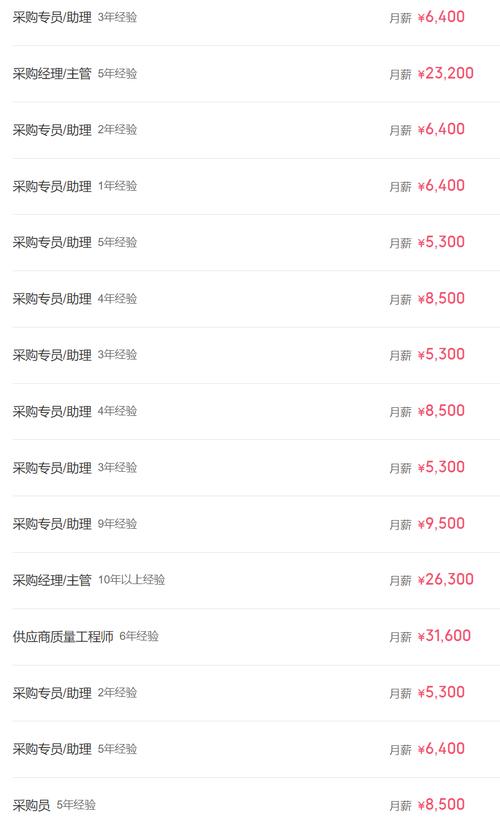Select the 2年经验 listing paying ¥6,400
The height and width of the screenshot is (822, 500).
[x=256, y=130]
